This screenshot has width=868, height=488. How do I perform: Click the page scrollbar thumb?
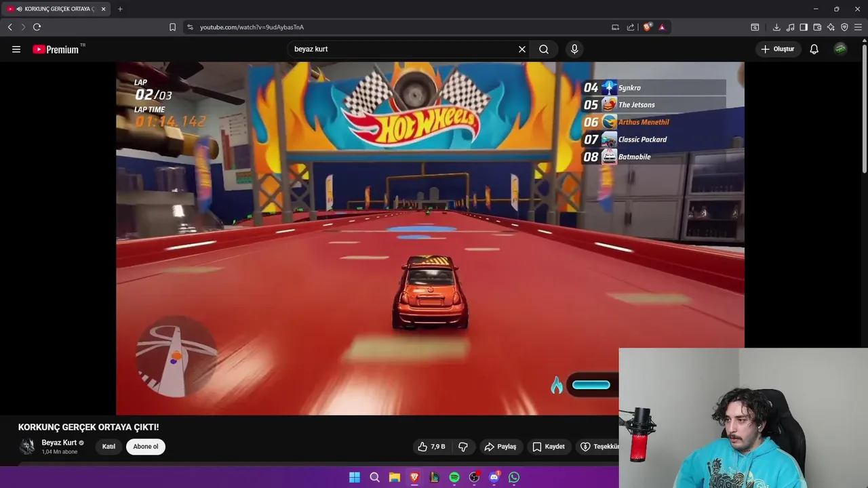click(865, 107)
